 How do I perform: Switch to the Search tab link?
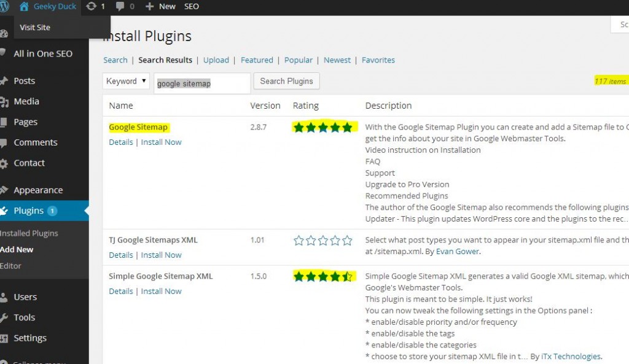pos(115,60)
